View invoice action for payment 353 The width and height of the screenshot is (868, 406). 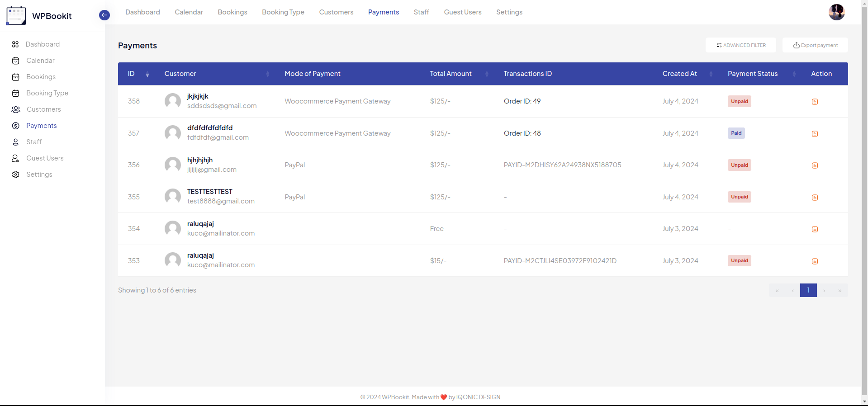pyautogui.click(x=815, y=261)
